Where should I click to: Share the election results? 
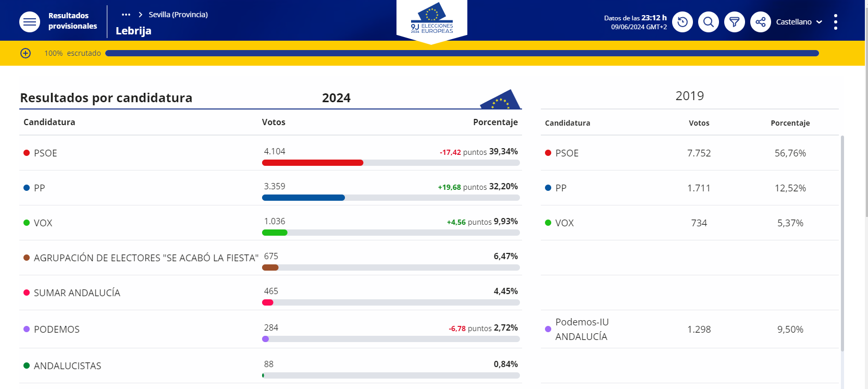click(x=761, y=21)
